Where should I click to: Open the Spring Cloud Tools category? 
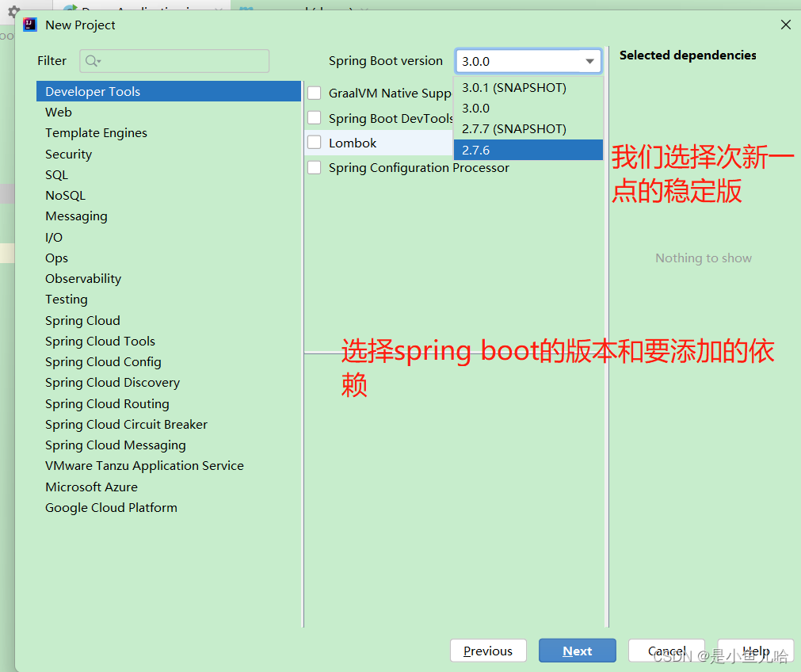point(169,341)
